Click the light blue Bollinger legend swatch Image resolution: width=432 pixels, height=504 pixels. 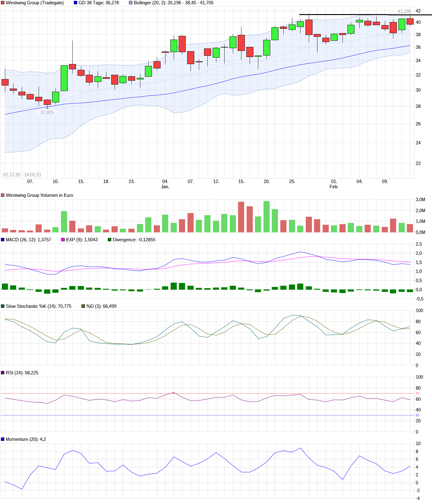tap(131, 3)
